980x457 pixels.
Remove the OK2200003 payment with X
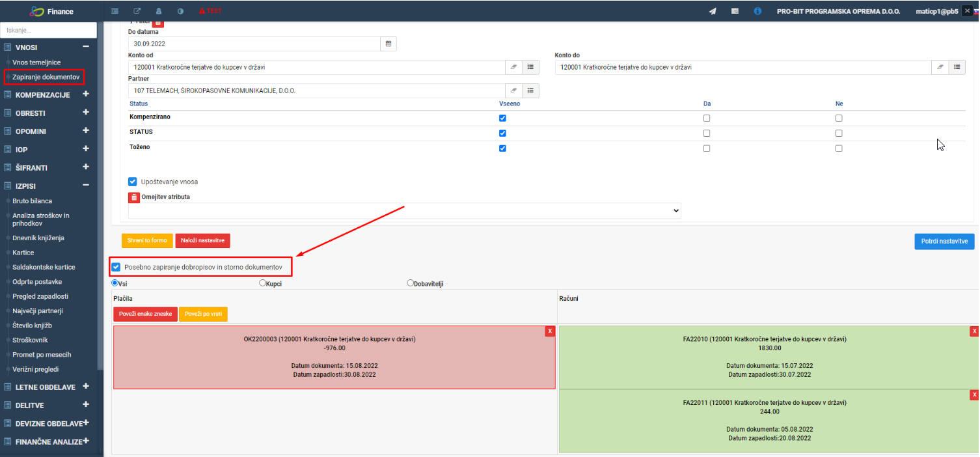[550, 331]
